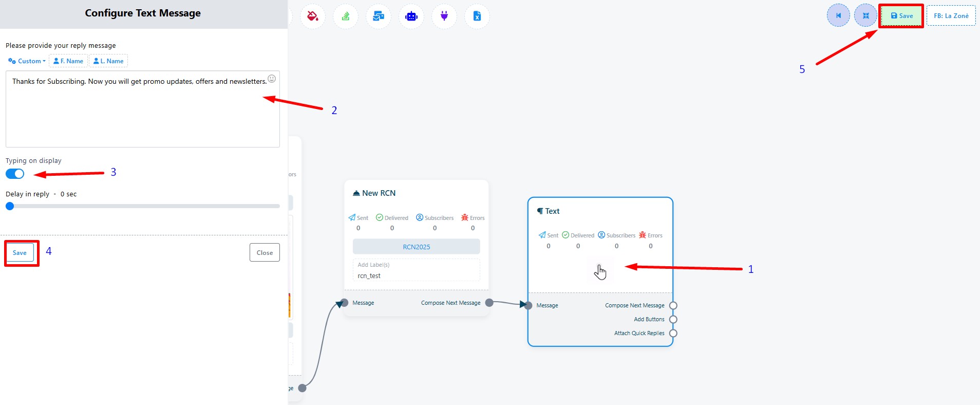Open the emoji picker in message box

pos(272,79)
